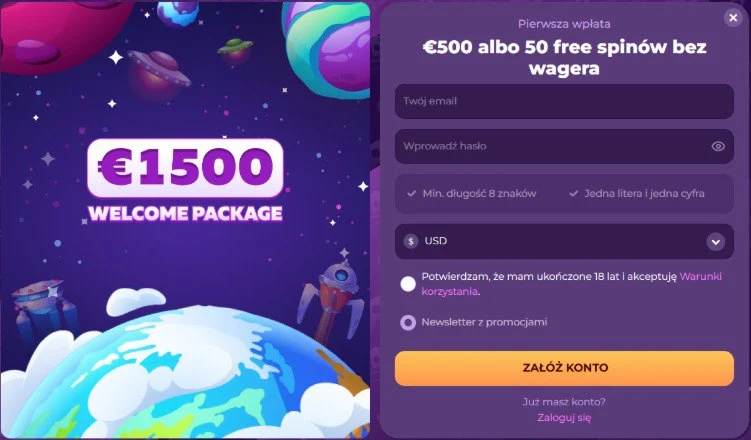
Task: Tick the 18 years age confirmation checkbox
Action: [x=408, y=284]
